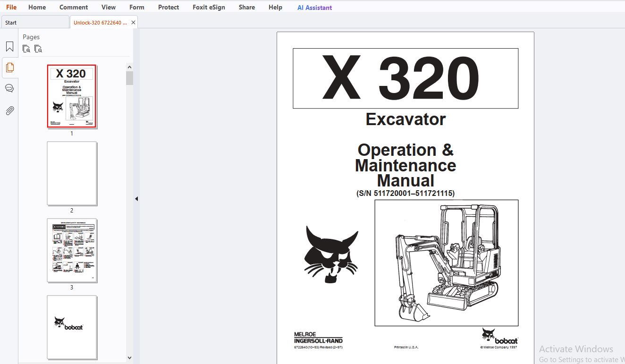Open the Bookmarks panel icon
Image resolution: width=625 pixels, height=364 pixels.
tap(9, 47)
